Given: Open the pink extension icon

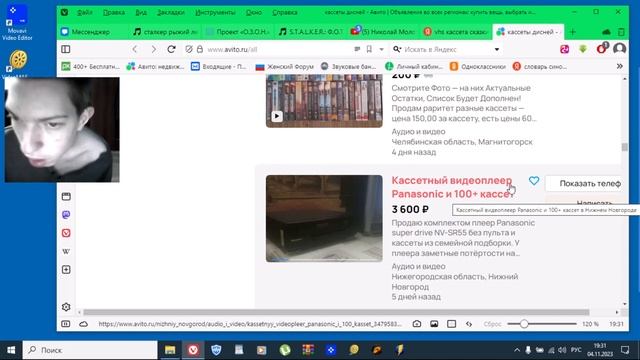Looking at the screenshot, I should coord(564,49).
